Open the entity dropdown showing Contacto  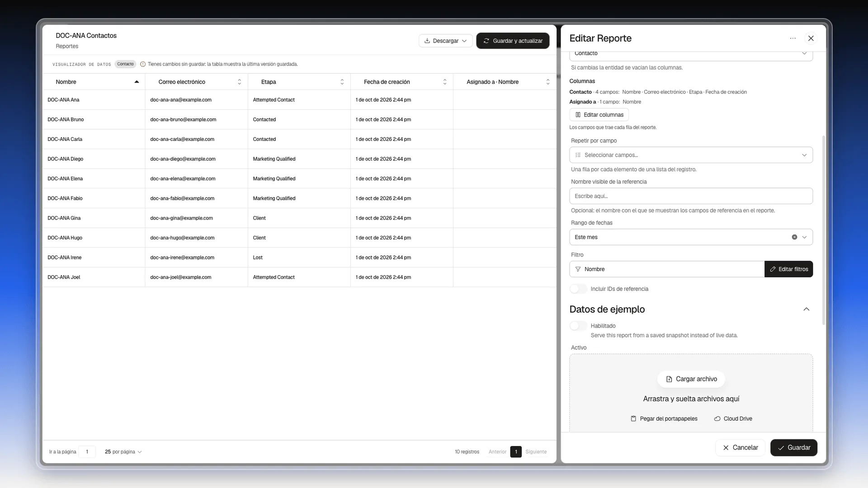[691, 55]
